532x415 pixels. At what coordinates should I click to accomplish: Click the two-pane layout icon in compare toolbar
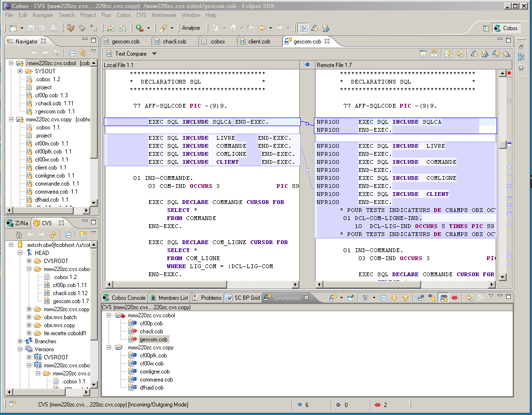point(423,54)
